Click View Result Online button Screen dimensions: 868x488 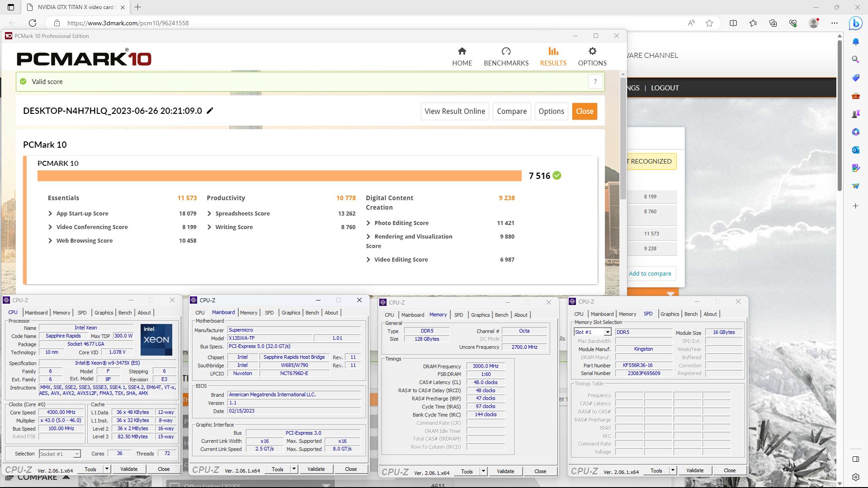coord(455,111)
